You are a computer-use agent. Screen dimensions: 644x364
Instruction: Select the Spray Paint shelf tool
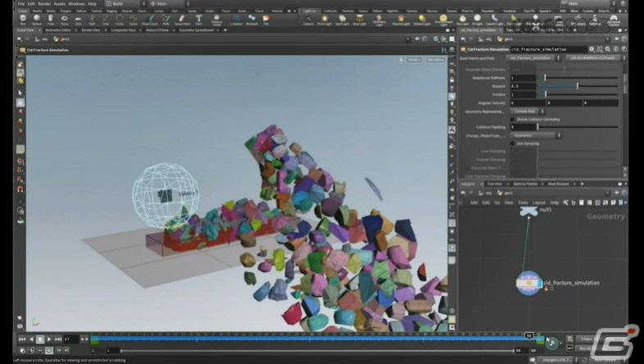click(x=183, y=20)
